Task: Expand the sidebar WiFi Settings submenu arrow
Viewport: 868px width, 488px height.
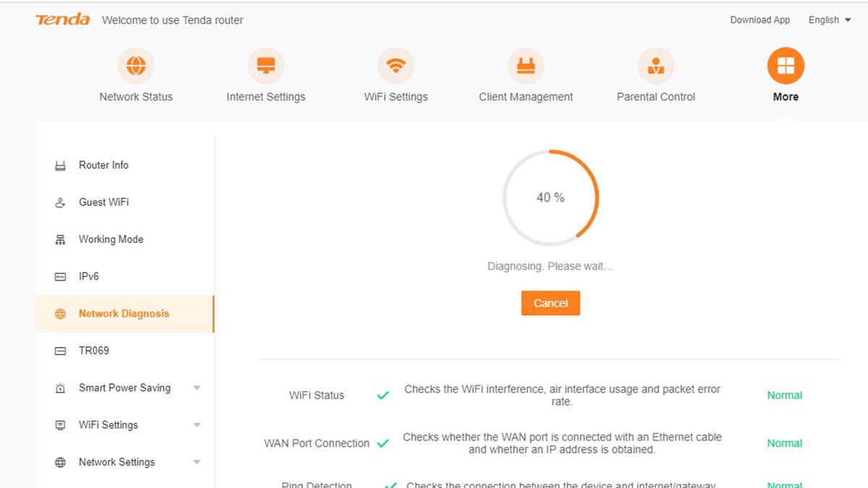Action: point(197,425)
